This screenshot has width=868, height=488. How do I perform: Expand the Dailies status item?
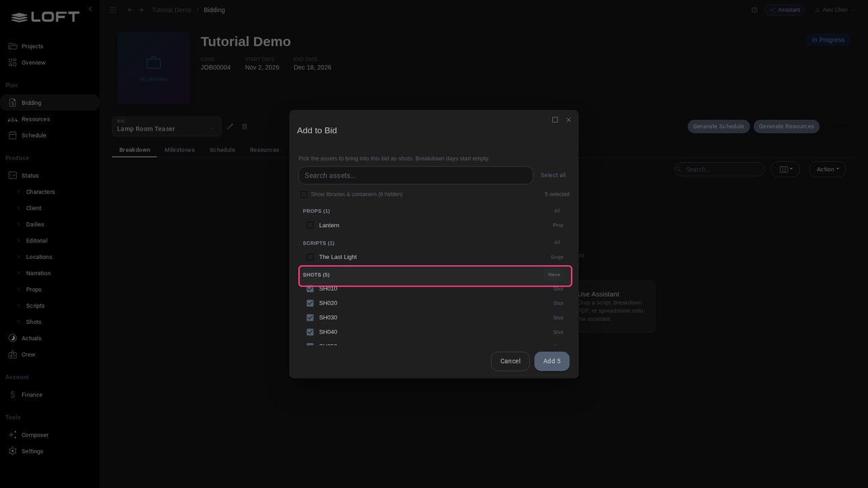tap(18, 224)
